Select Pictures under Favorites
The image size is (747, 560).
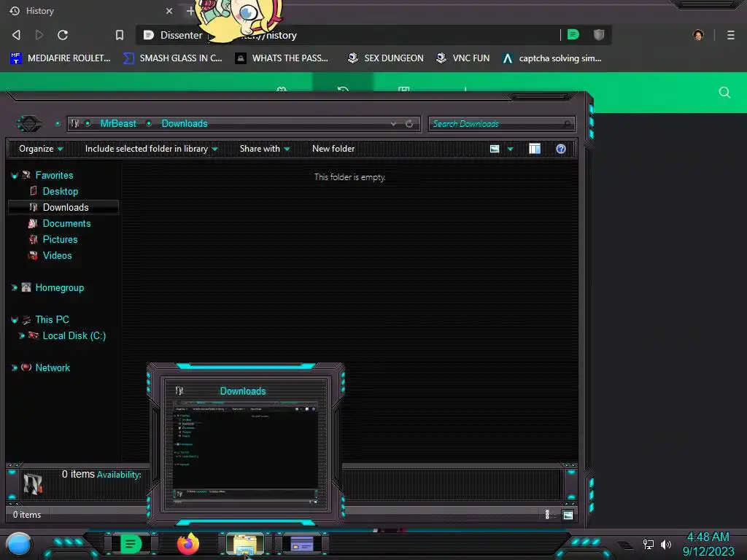(x=60, y=239)
